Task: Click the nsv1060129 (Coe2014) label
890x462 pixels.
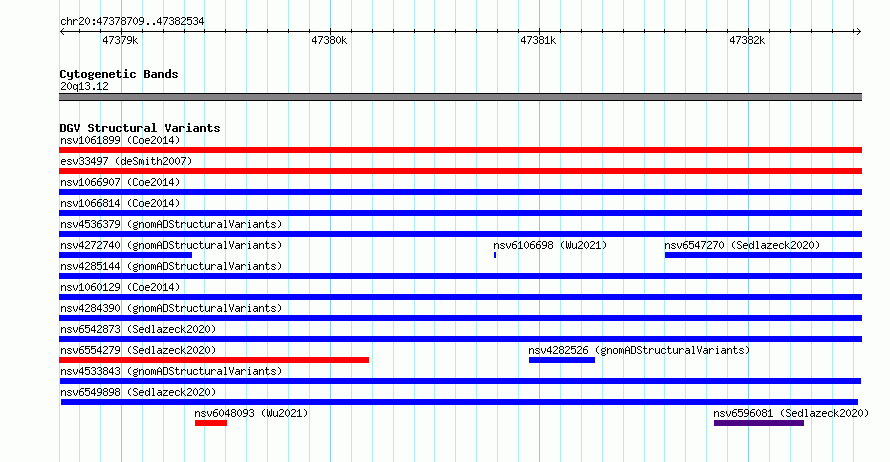Action: click(x=120, y=287)
